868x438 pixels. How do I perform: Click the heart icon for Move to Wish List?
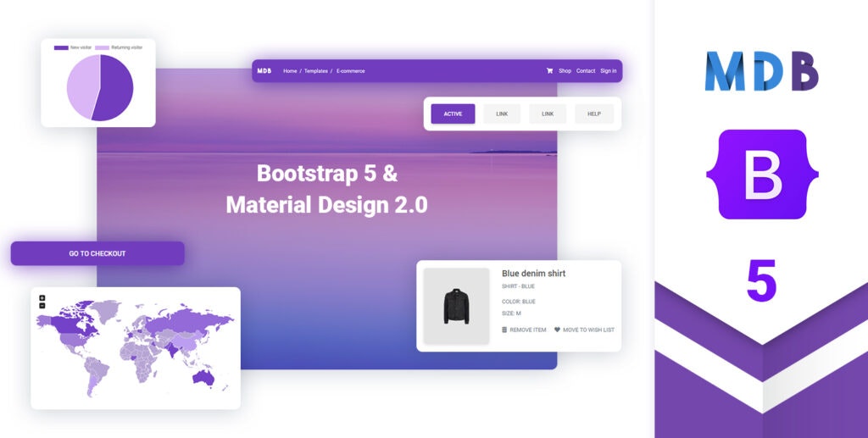557,330
